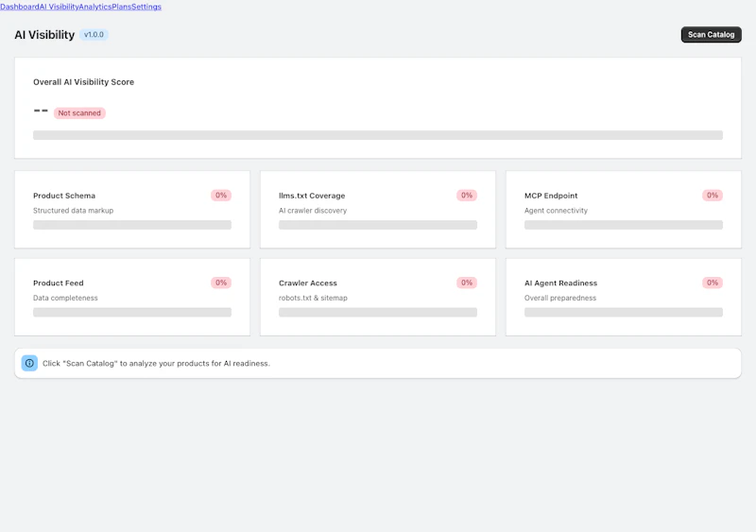Click the Overall preparedness subtitle
756x532 pixels.
560,298
